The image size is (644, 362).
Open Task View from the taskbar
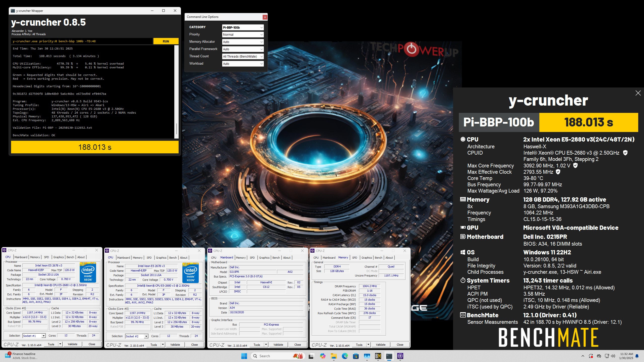tap(311, 356)
